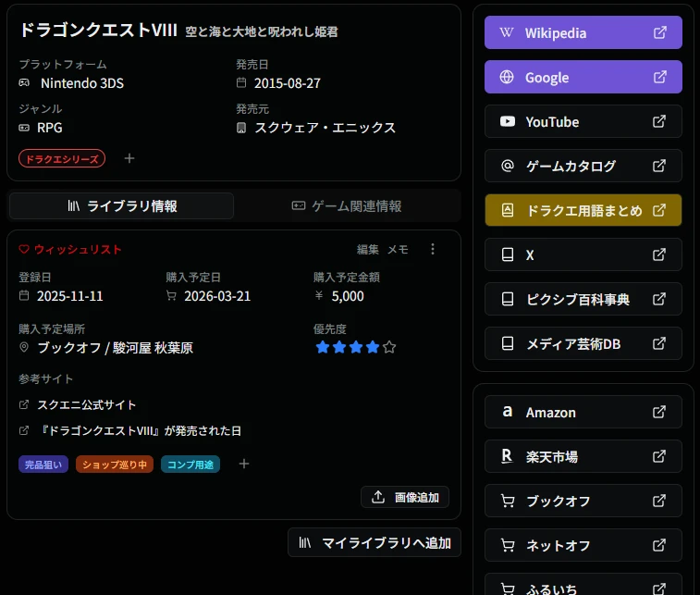Image resolution: width=700 pixels, height=595 pixels.
Task: Set priority to three stars
Action: tap(356, 347)
